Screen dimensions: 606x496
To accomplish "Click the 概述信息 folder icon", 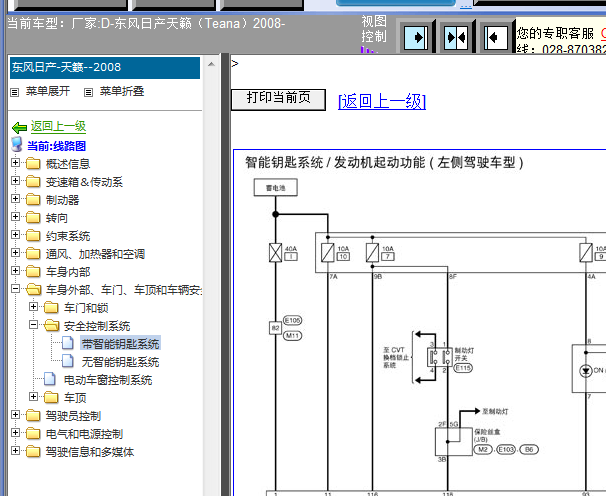I will [33, 163].
